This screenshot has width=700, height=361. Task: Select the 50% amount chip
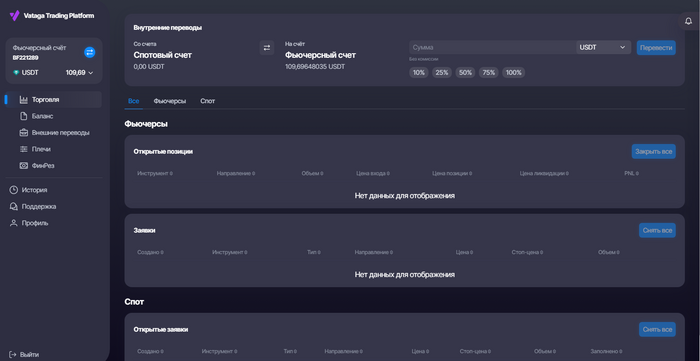(x=465, y=73)
